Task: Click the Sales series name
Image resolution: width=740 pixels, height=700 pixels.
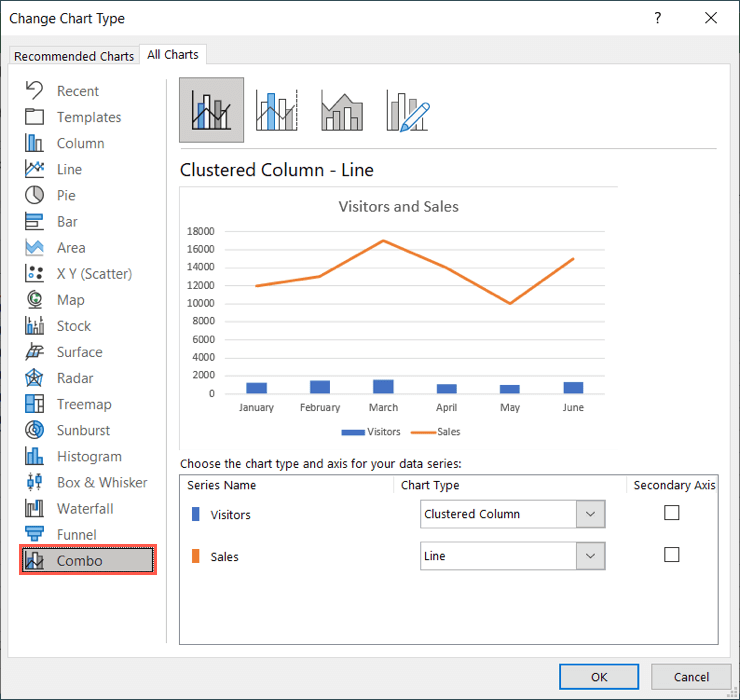Action: tap(224, 557)
